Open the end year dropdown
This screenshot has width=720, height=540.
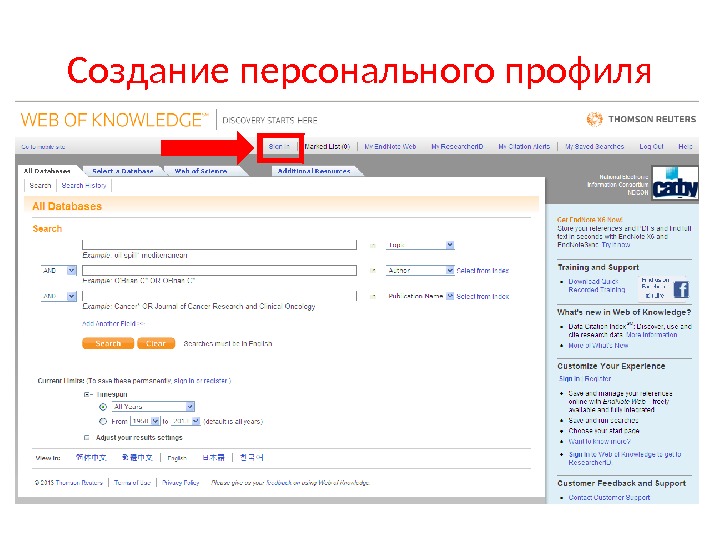coord(186,421)
